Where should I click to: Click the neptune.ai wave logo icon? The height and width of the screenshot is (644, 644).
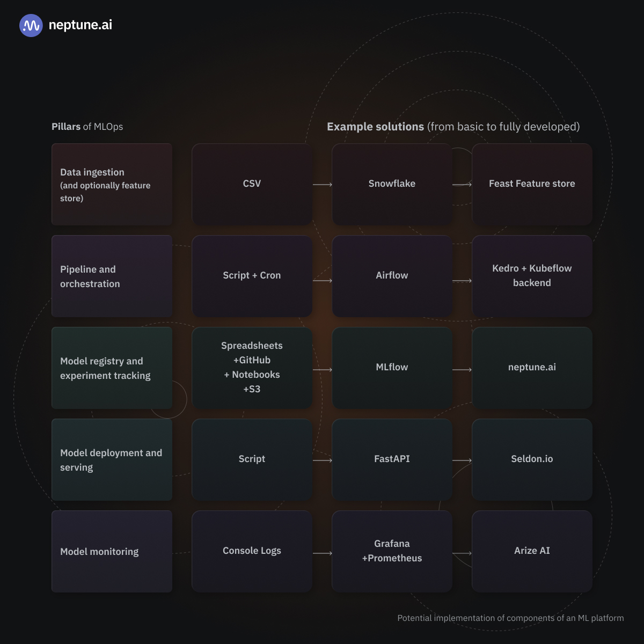[x=31, y=25]
